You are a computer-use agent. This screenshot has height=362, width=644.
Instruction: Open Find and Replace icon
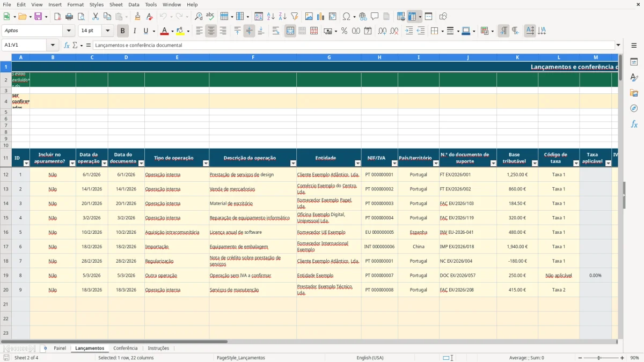coord(199,17)
